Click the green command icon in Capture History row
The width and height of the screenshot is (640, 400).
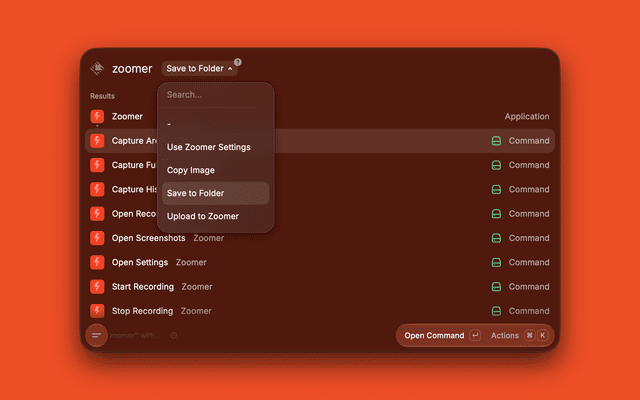pyautogui.click(x=496, y=189)
